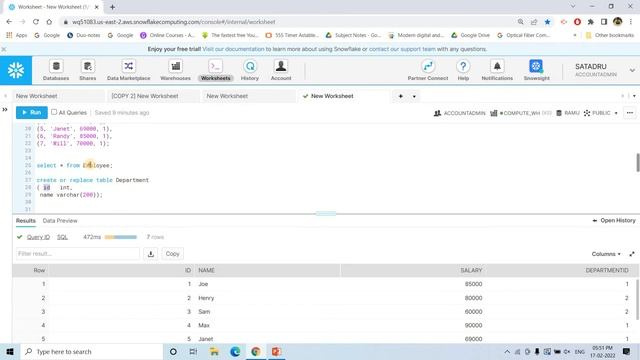Open Task View from taskbar
The width and height of the screenshot is (640, 360).
193,351
